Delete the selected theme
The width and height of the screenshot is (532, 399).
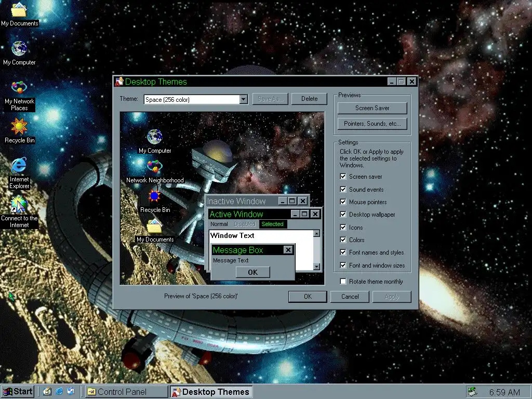(x=310, y=99)
